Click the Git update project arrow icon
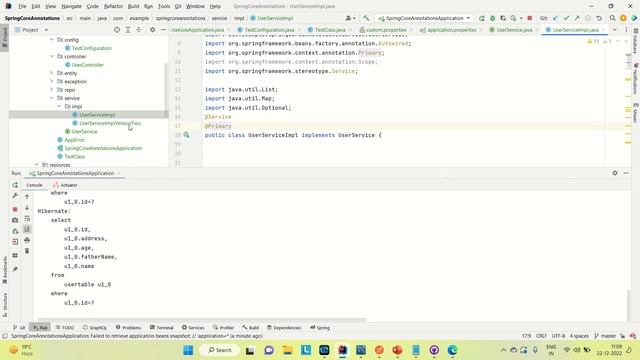The height and width of the screenshot is (360, 640). (555, 18)
